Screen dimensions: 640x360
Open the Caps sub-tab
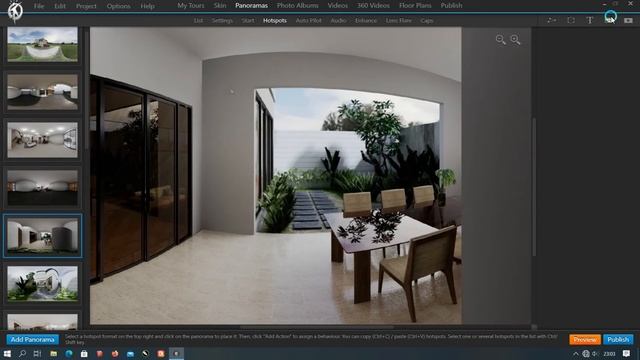tap(427, 20)
